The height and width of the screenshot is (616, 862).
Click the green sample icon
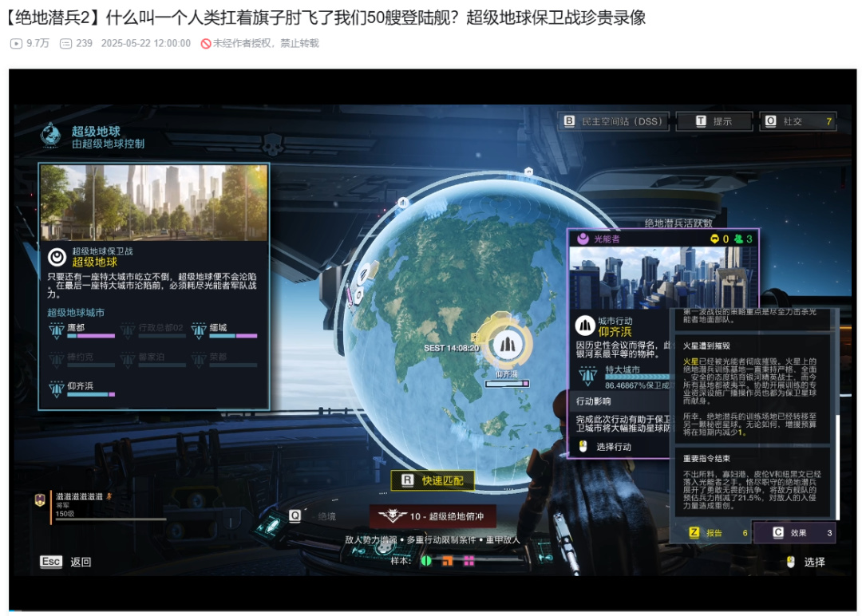tap(425, 561)
